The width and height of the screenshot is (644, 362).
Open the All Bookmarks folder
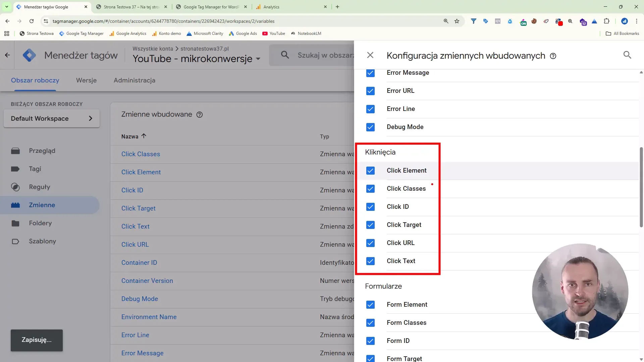622,34
